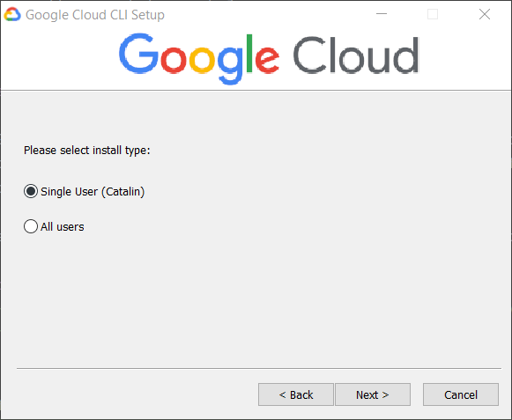This screenshot has width=512, height=420.
Task: Choose the Single User (Catalin) label text
Action: point(93,192)
